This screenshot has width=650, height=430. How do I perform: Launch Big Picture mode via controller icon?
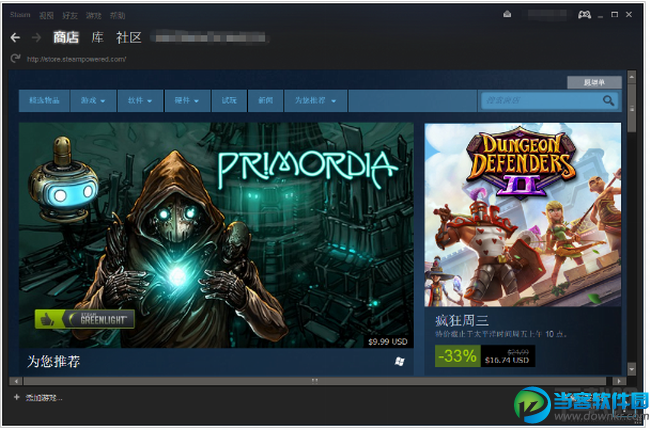[585, 15]
